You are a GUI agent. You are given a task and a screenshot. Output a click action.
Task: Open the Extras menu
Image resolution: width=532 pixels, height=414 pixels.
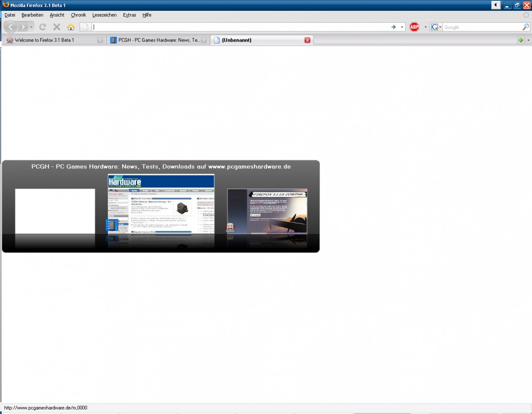(x=130, y=15)
